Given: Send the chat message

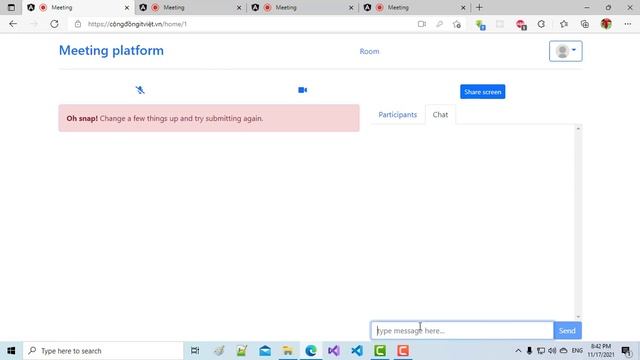Looking at the screenshot, I should [567, 331].
